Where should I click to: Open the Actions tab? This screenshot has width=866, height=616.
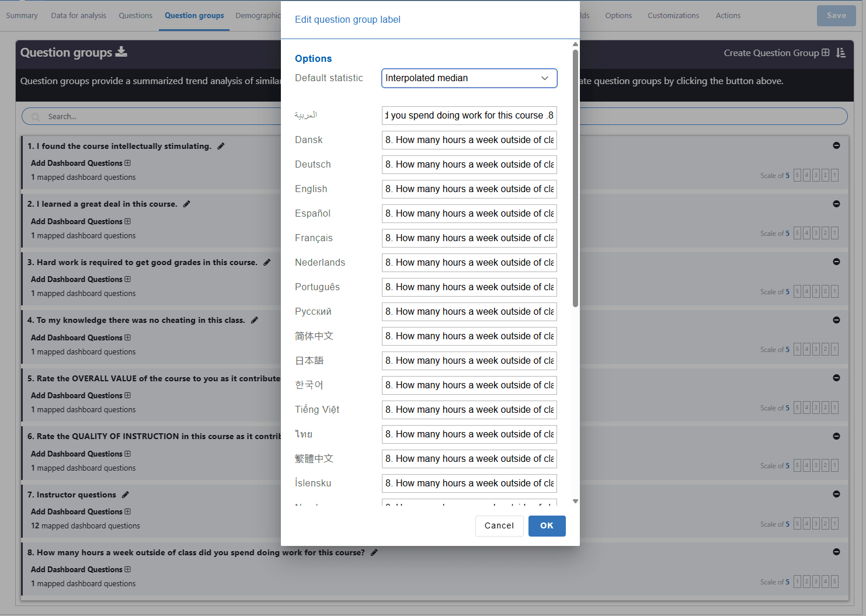[728, 16]
